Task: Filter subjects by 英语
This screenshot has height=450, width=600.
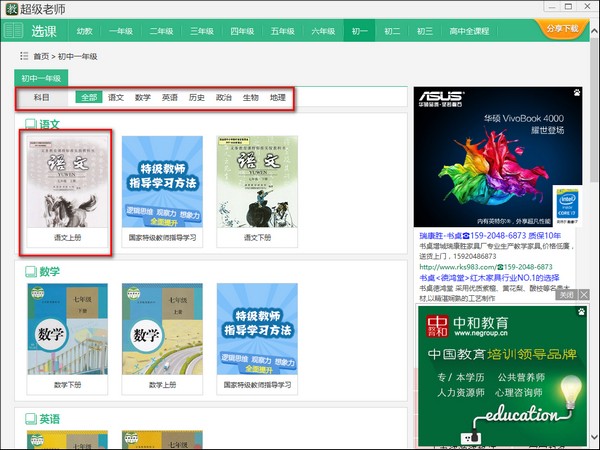Action: tap(170, 98)
